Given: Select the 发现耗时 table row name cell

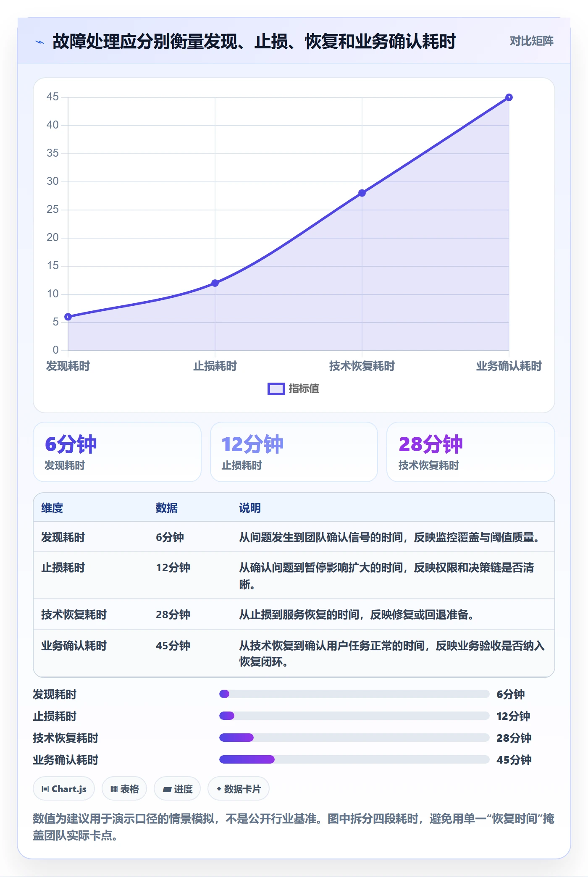Looking at the screenshot, I should click(63, 538).
